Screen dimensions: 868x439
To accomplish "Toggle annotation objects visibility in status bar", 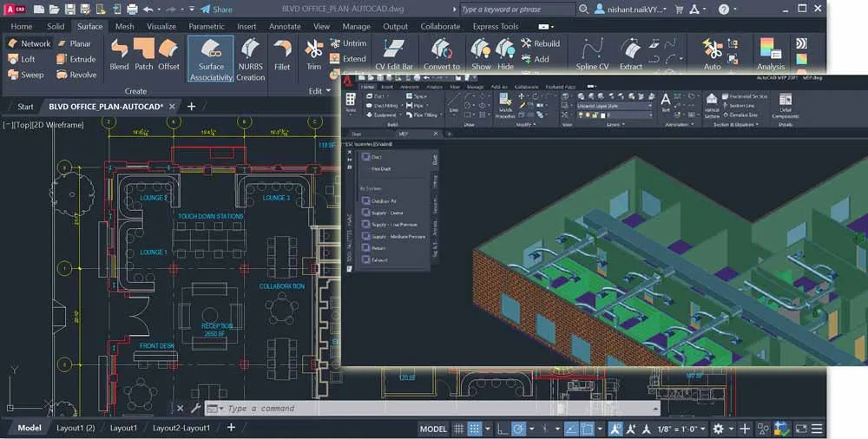I will (615, 429).
